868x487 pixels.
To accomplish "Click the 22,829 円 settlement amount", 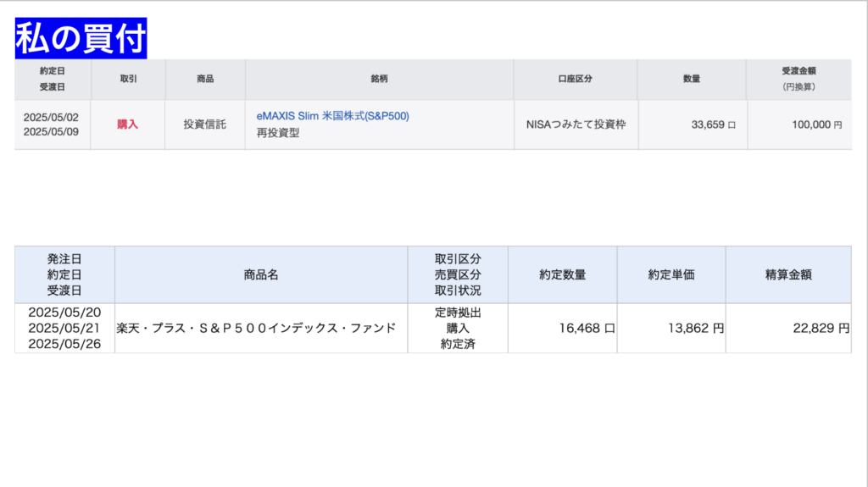I will (x=821, y=328).
